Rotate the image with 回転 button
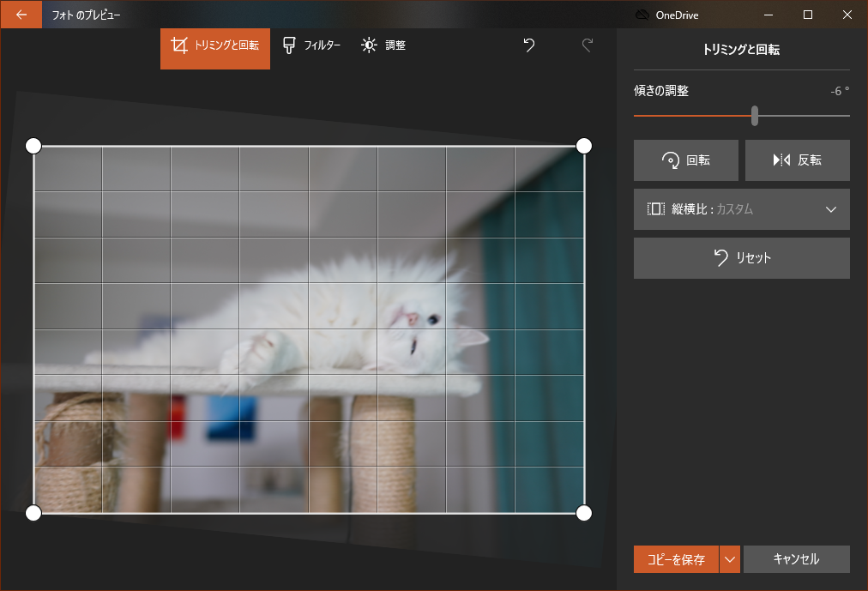Viewport: 868px width, 591px height. [686, 160]
